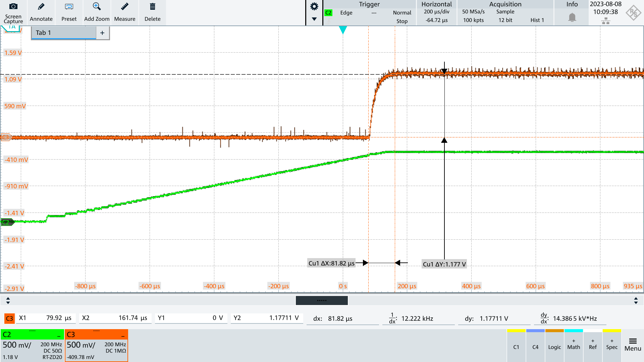This screenshot has height=362, width=644.
Task: Click the right-side vertical adjustment arrows
Action: point(636,301)
